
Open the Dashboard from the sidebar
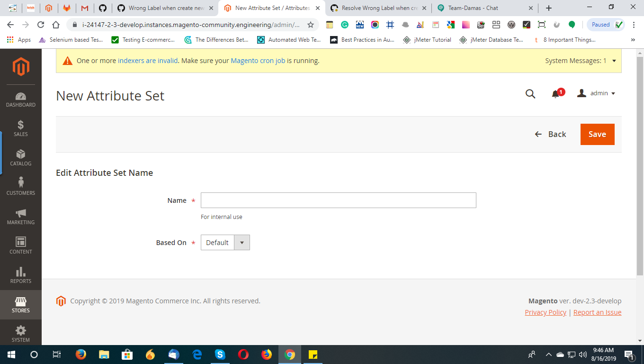(x=20, y=100)
